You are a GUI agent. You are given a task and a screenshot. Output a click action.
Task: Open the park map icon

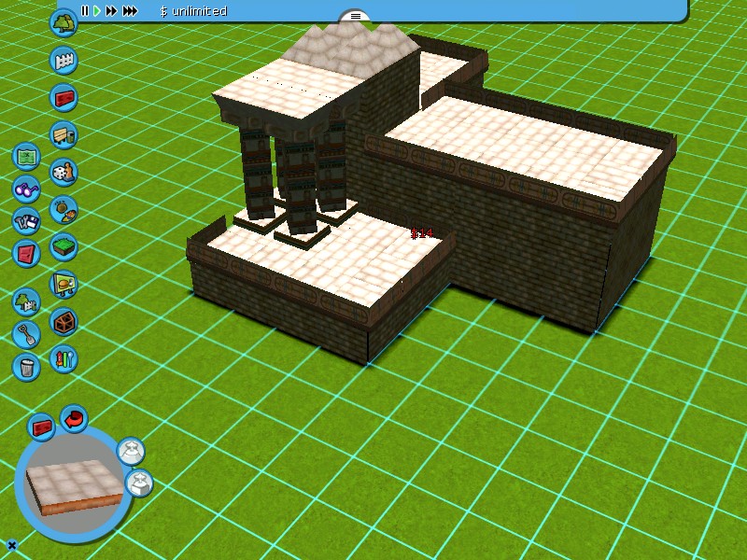(26, 155)
